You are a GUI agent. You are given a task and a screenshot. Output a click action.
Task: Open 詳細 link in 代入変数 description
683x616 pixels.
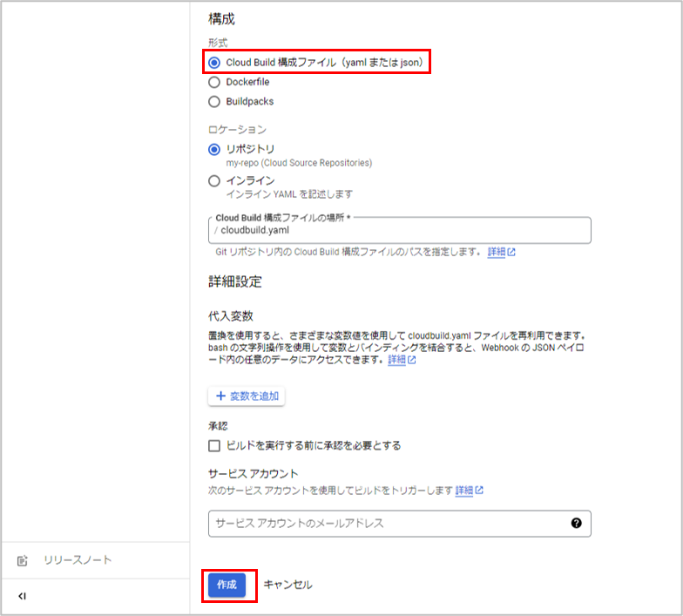(402, 360)
